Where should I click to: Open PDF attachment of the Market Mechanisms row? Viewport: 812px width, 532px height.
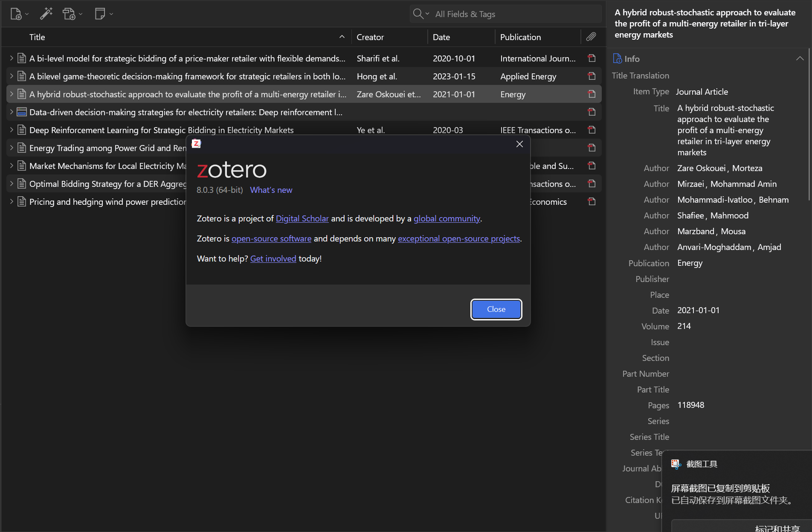tap(592, 166)
